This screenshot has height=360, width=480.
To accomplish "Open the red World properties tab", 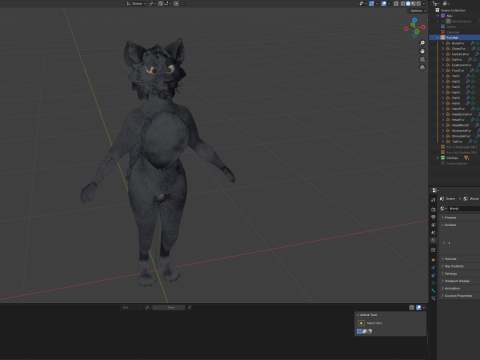I will click(x=433, y=240).
